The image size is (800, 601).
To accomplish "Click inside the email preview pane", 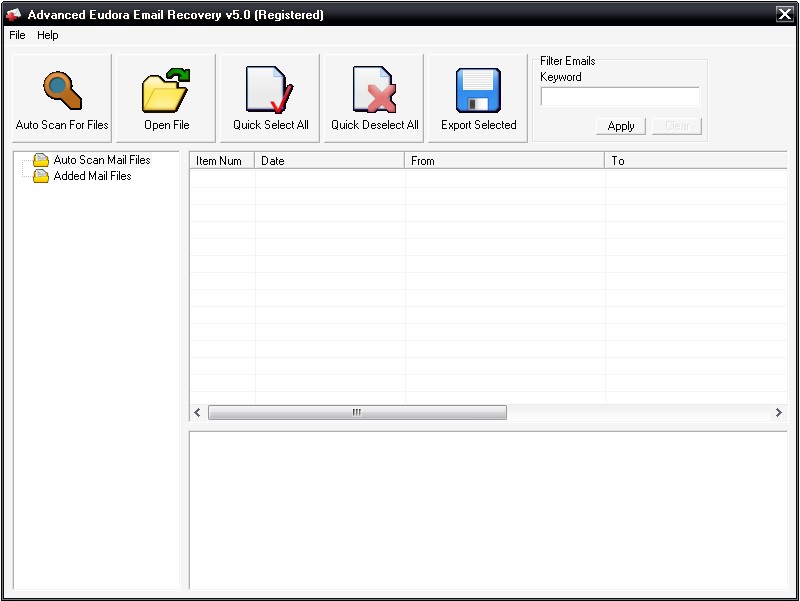I will 488,510.
